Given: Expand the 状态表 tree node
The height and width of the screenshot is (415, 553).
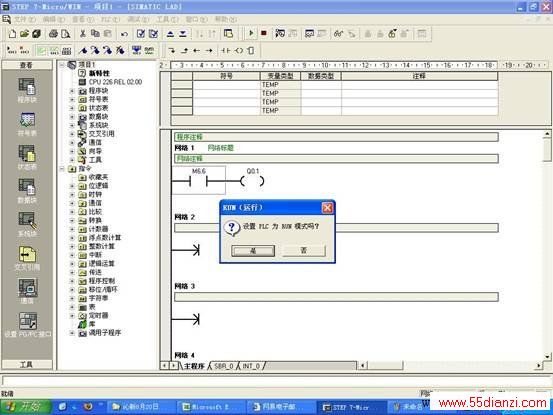Looking at the screenshot, I should tap(72, 108).
